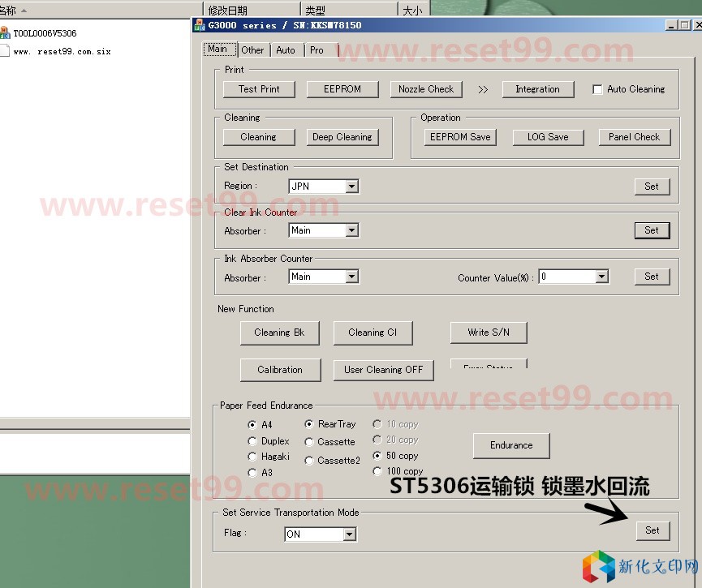Click Set in Service Transportation Mode
Viewport: 702px width, 588px height.
click(x=652, y=530)
